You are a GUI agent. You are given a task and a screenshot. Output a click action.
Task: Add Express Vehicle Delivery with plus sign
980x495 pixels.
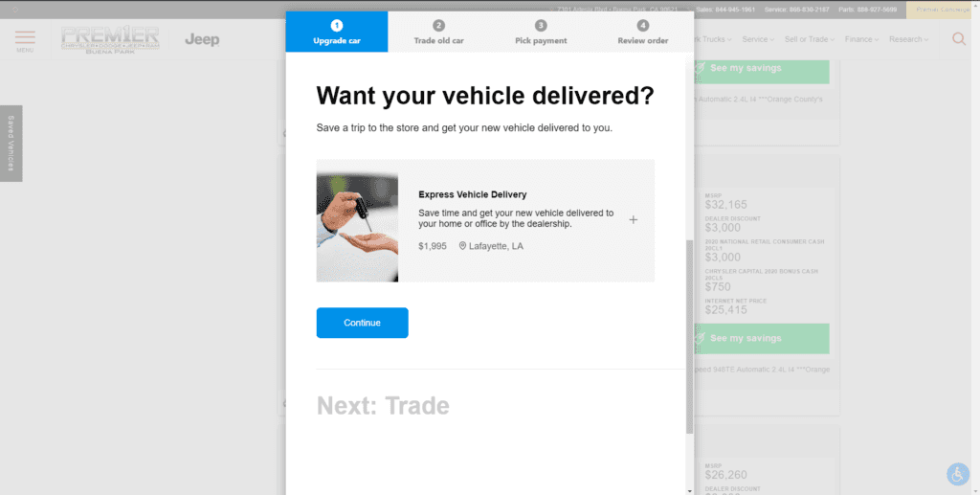tap(633, 220)
